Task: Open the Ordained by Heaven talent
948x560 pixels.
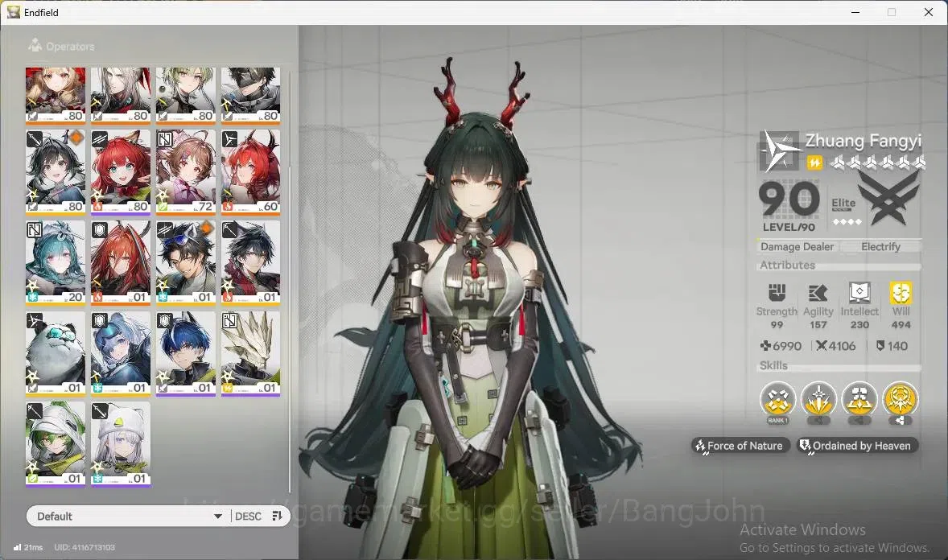Action: pyautogui.click(x=857, y=446)
